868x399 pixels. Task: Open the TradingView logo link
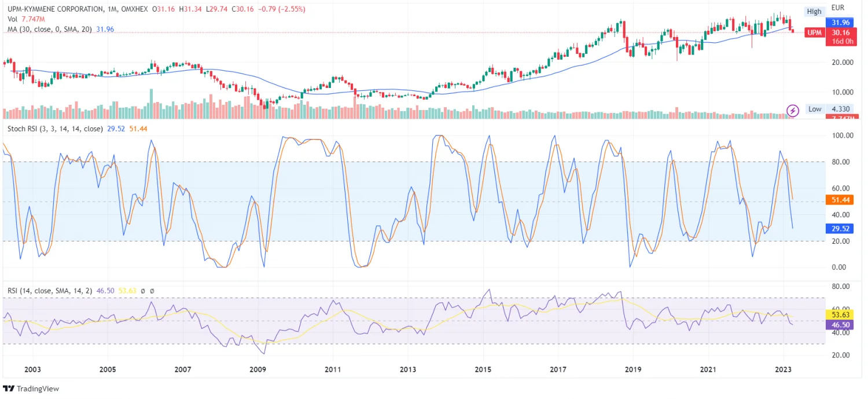coord(31,389)
